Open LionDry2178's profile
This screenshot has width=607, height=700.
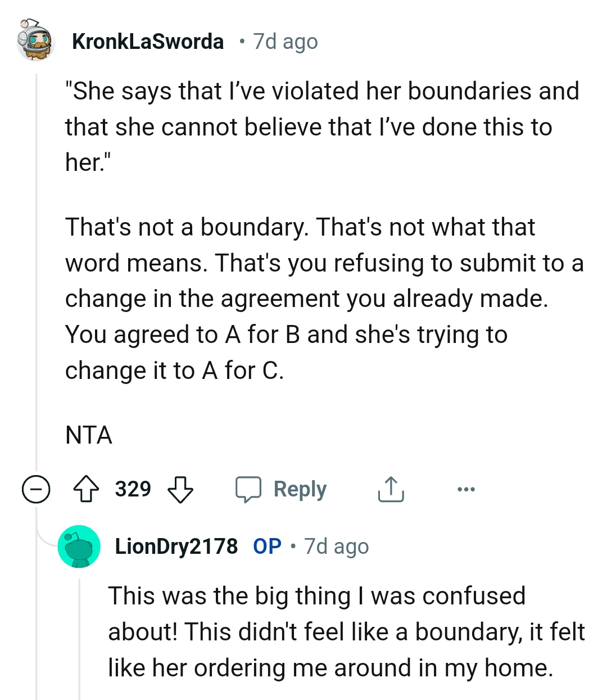point(177,545)
